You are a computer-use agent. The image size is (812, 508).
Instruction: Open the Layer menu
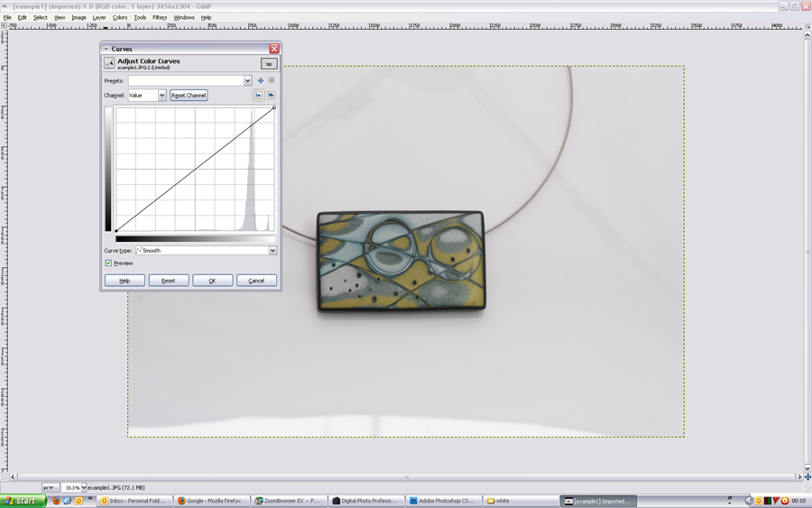coord(99,18)
